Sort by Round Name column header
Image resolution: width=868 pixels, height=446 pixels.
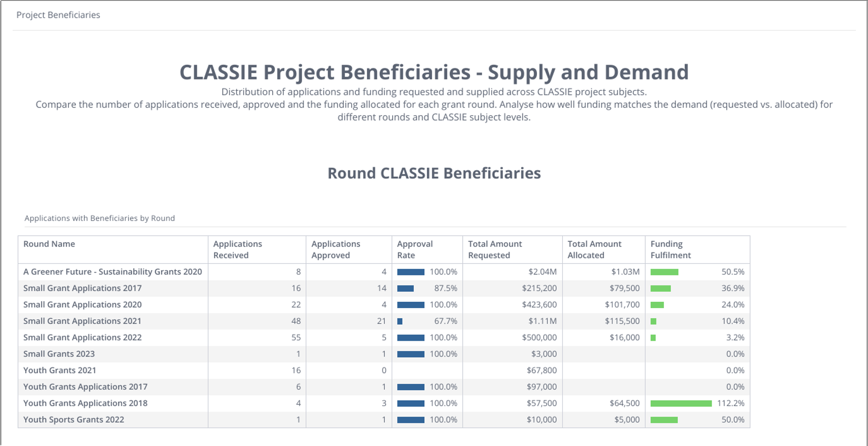(x=49, y=244)
